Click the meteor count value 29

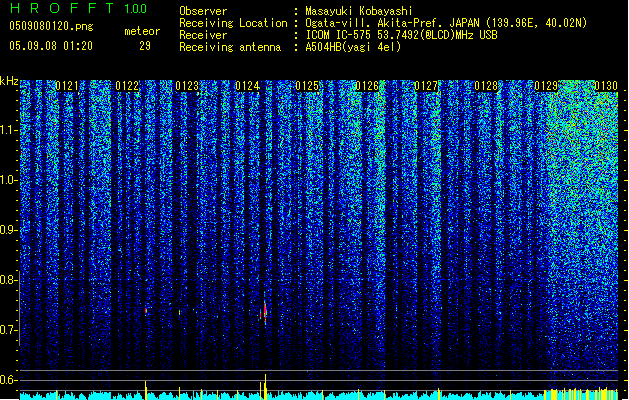coord(145,46)
